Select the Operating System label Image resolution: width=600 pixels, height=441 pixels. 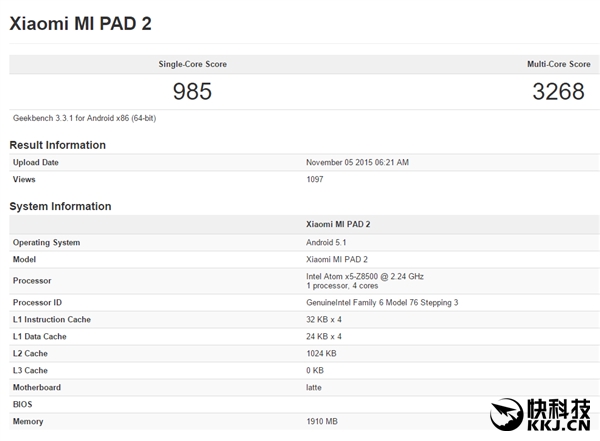coord(46,243)
